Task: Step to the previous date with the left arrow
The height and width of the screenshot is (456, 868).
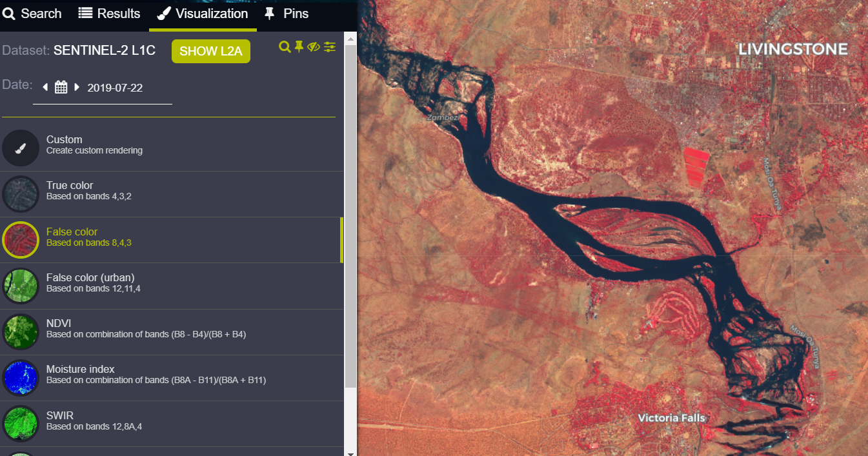Action: 45,86
